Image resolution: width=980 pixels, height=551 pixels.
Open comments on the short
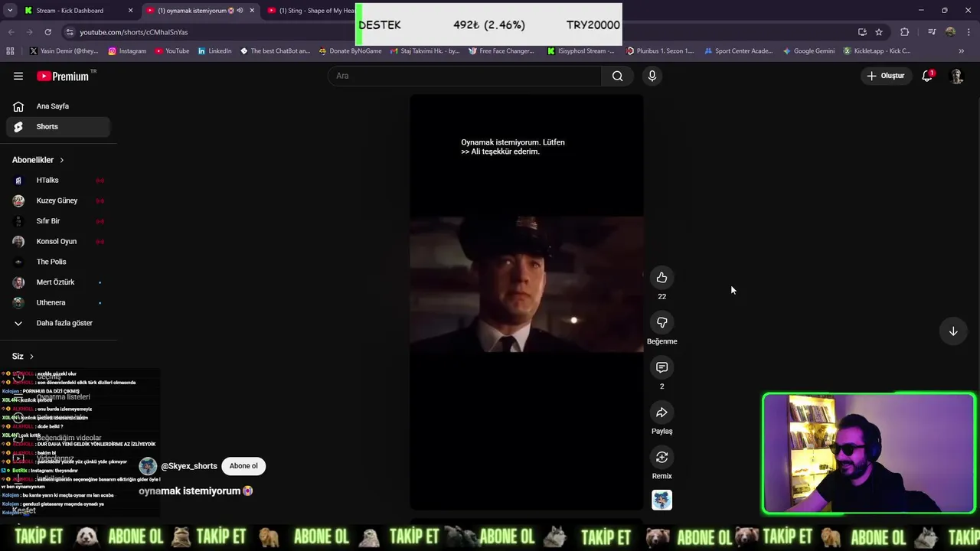click(x=661, y=367)
